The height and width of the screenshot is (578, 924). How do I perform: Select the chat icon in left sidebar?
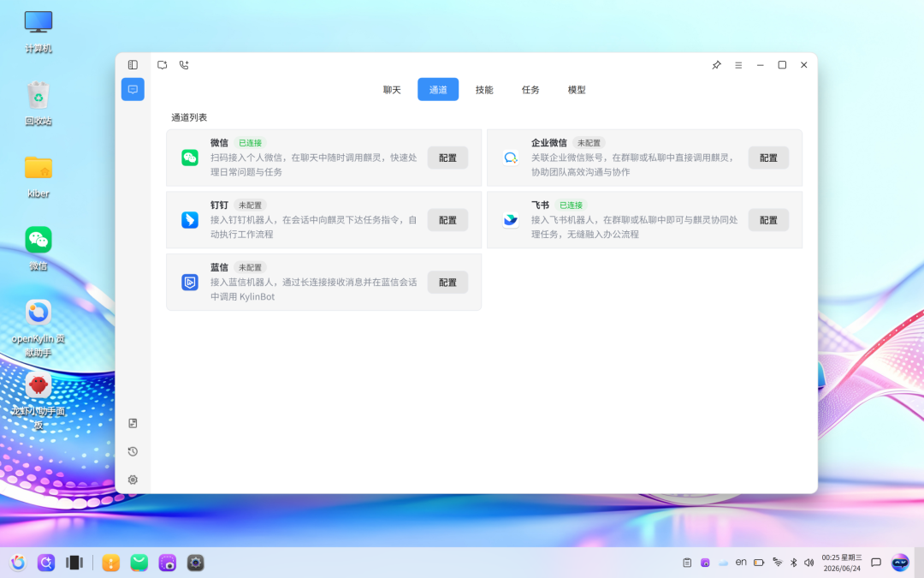(x=133, y=90)
